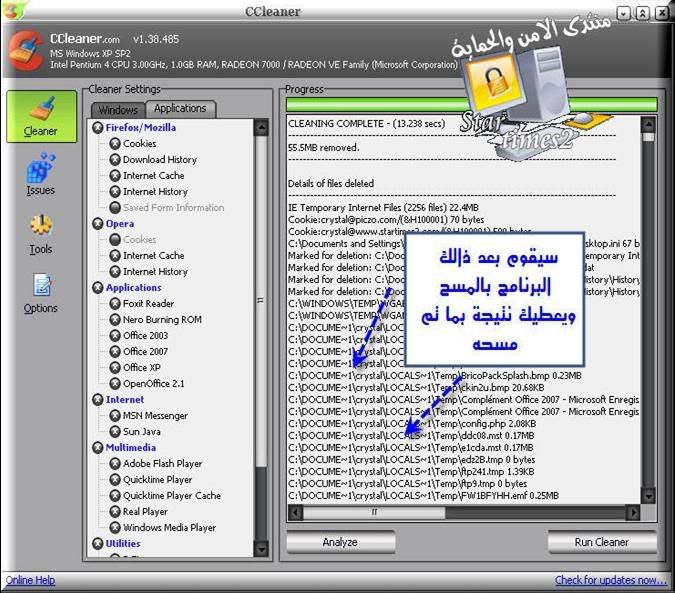
Task: Click the Analyze button
Action: click(340, 542)
